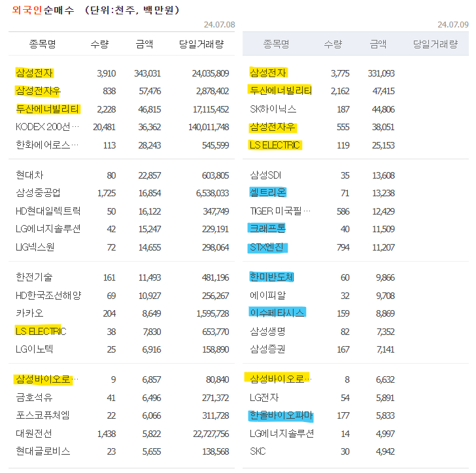
Task: Select 에이피알 stock name
Action: coord(268,295)
